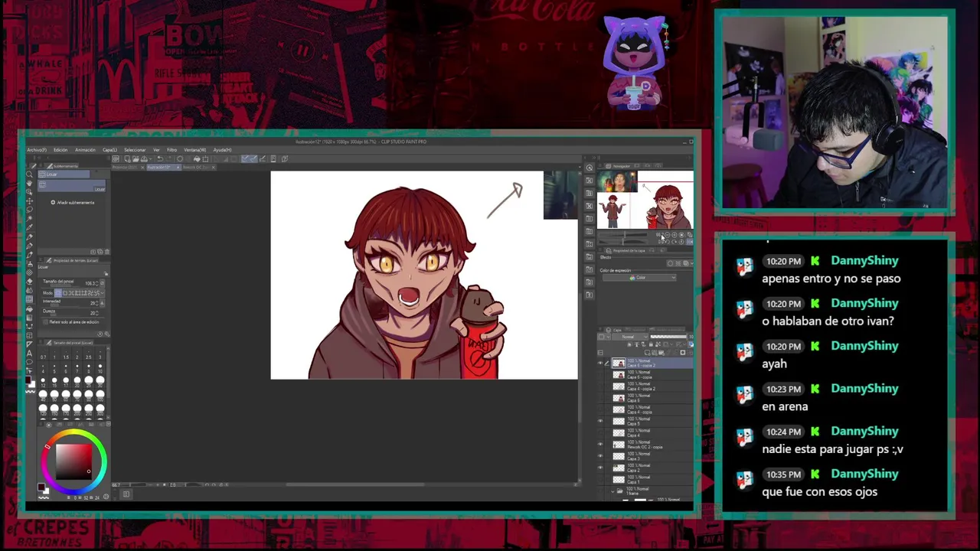Image resolution: width=980 pixels, height=551 pixels.
Task: Select the Brush tool
Action: (x=29, y=254)
